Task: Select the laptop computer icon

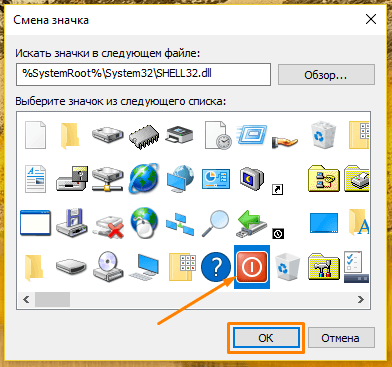Action: coord(144,266)
